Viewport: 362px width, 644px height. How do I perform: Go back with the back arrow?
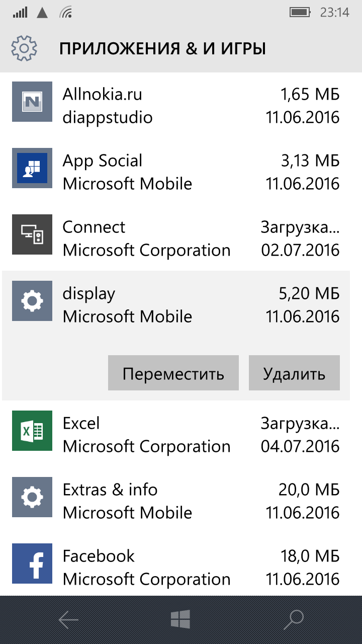click(68, 620)
